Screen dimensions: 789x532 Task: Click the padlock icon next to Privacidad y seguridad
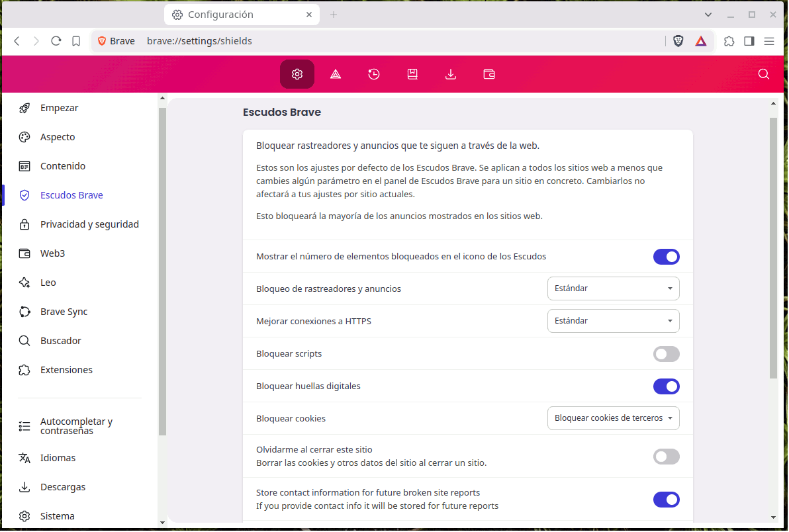click(x=24, y=224)
